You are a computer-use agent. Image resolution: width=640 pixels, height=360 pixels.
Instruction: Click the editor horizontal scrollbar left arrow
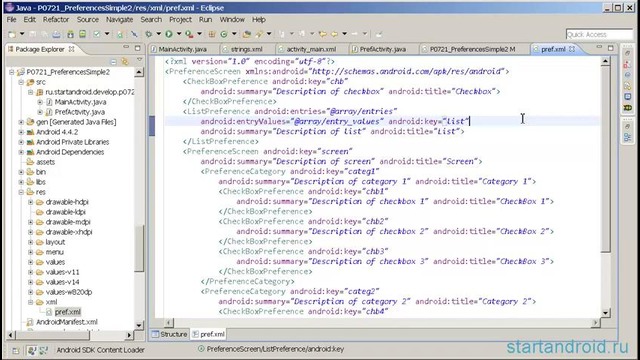tap(169, 323)
